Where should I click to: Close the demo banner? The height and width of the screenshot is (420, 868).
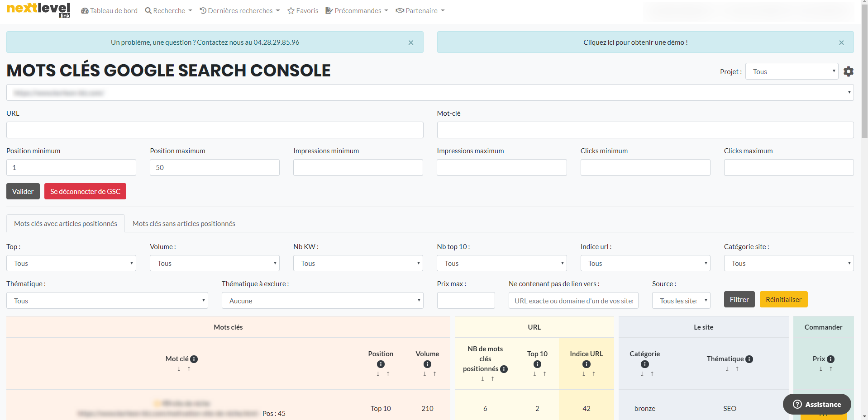coord(841,42)
